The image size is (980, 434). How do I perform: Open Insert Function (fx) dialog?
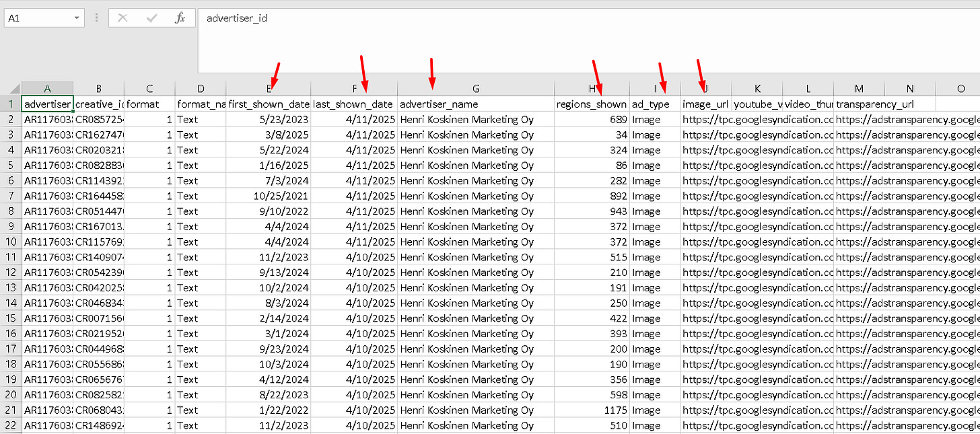tap(180, 18)
